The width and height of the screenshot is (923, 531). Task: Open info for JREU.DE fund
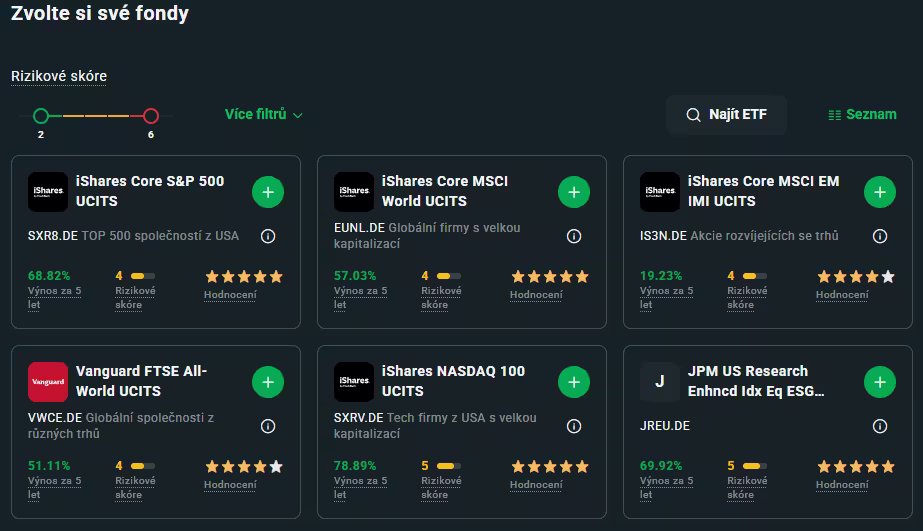point(880,426)
